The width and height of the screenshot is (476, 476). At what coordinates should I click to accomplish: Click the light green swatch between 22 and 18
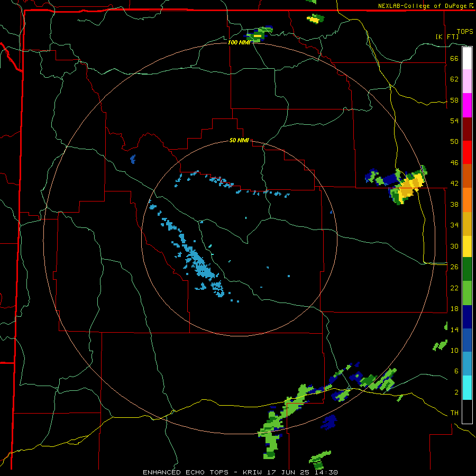[467, 293]
